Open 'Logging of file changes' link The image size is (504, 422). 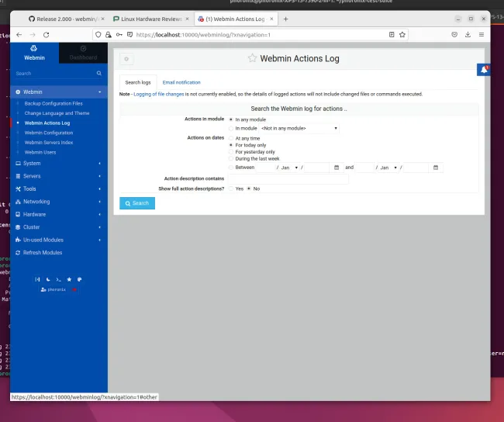click(x=159, y=94)
